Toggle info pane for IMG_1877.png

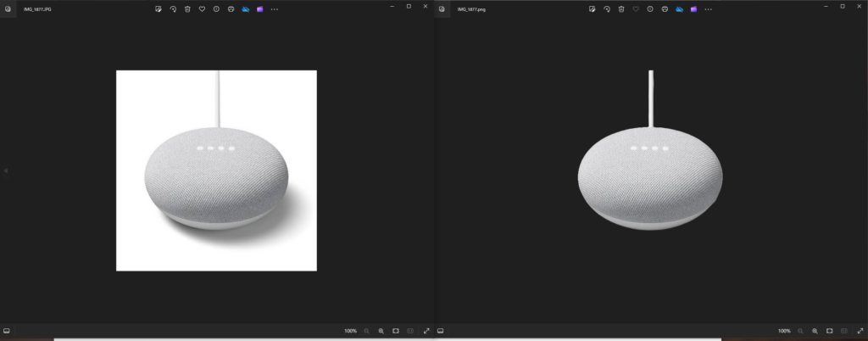pos(650,8)
